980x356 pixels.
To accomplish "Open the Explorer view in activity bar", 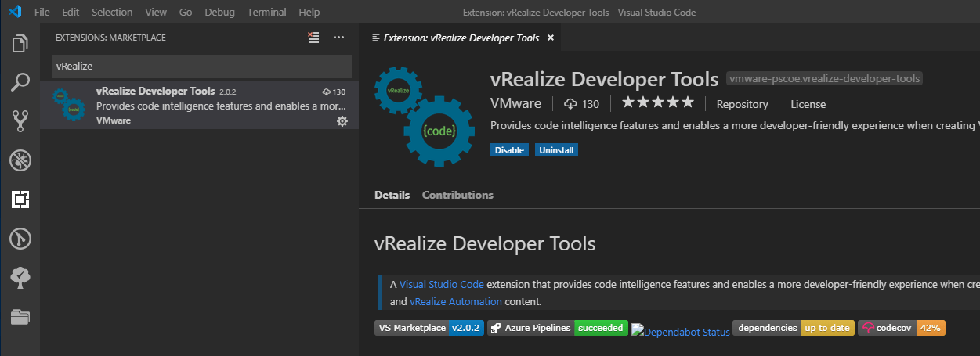I will 20,44.
